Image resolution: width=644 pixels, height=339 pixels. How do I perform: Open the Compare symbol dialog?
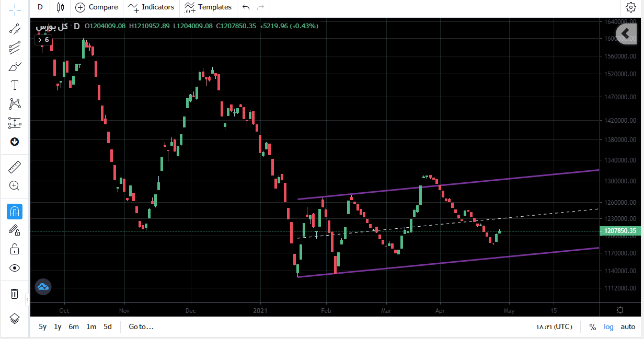pos(97,7)
